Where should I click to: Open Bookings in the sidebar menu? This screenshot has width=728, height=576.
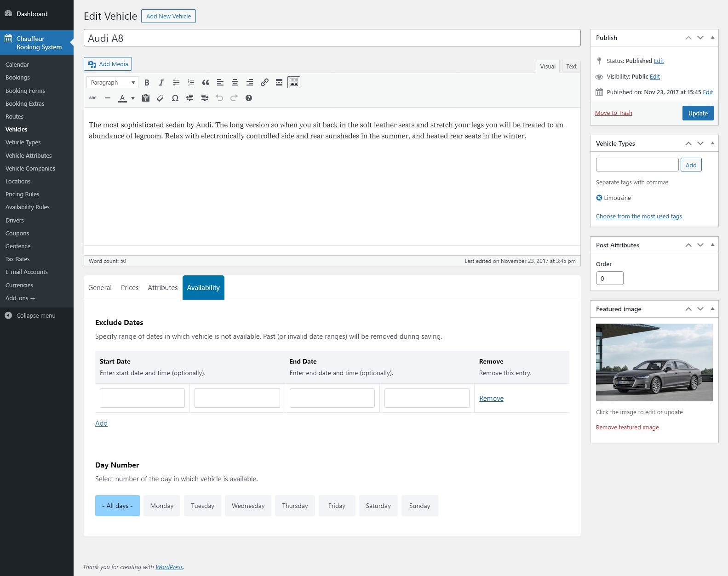pos(17,78)
